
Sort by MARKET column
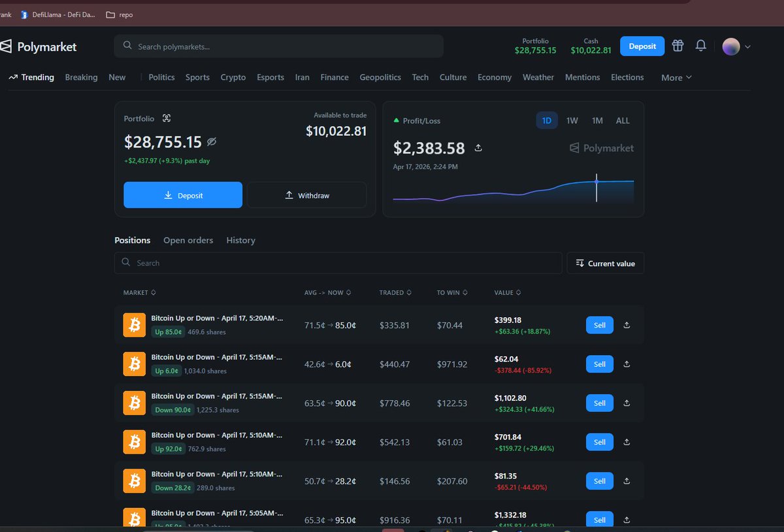(139, 292)
